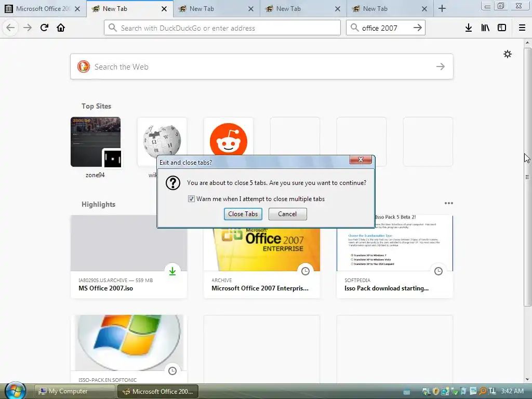
Task: Click the green download icon on MS Office 2007.iso card
Action: click(172, 271)
